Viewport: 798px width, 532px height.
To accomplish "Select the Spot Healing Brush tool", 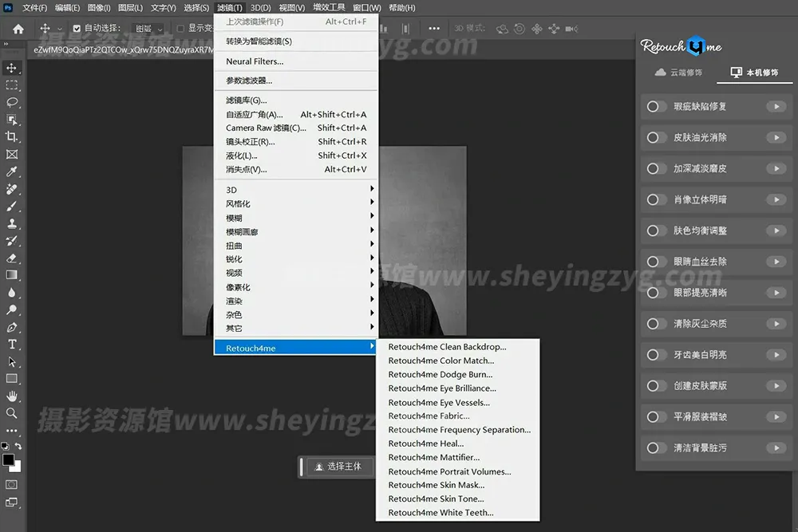I will [x=12, y=189].
